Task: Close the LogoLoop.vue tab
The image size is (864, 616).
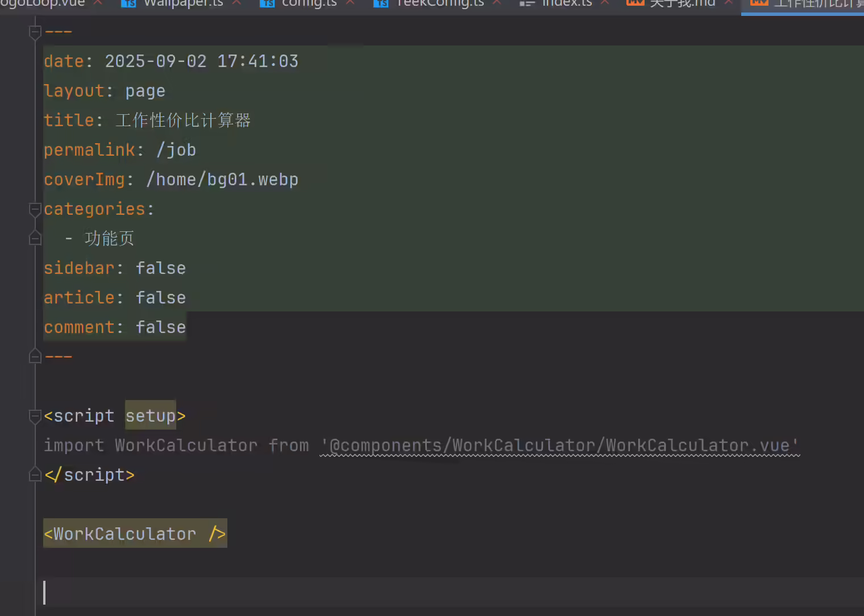Action: coord(98,3)
